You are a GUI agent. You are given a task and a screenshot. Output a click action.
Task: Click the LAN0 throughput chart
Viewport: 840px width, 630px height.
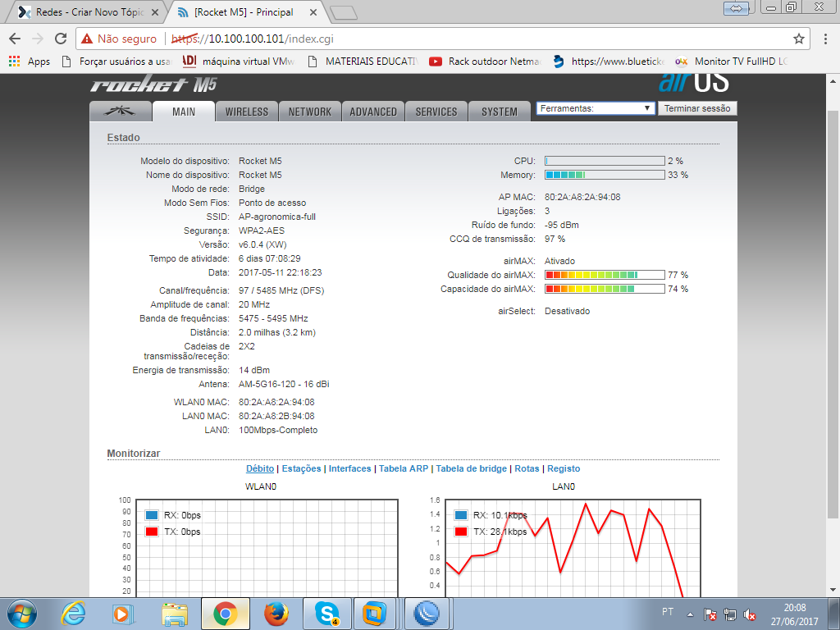pyautogui.click(x=573, y=547)
